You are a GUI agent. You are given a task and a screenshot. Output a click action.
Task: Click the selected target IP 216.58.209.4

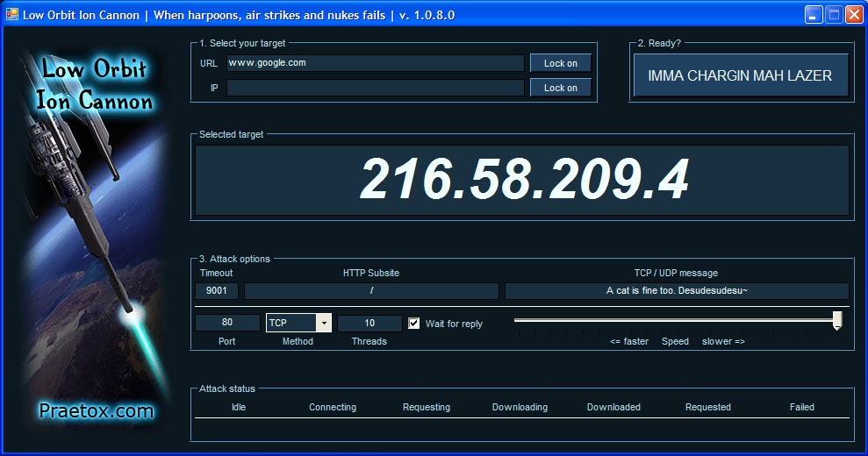point(524,179)
